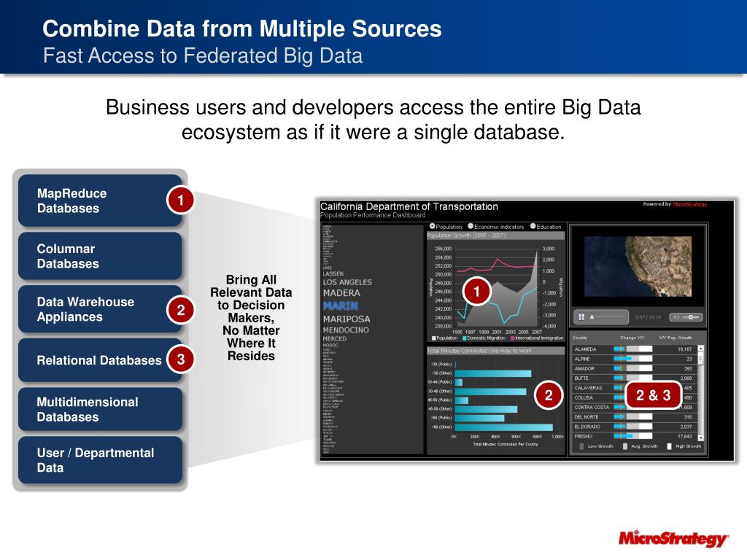Pause the satellite video playback

click(581, 316)
